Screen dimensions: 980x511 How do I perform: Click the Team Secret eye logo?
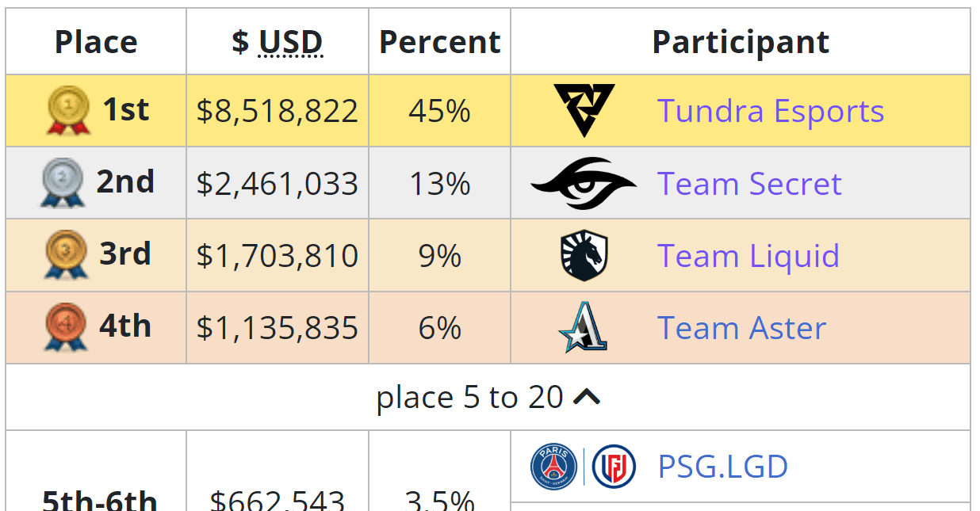pos(584,184)
